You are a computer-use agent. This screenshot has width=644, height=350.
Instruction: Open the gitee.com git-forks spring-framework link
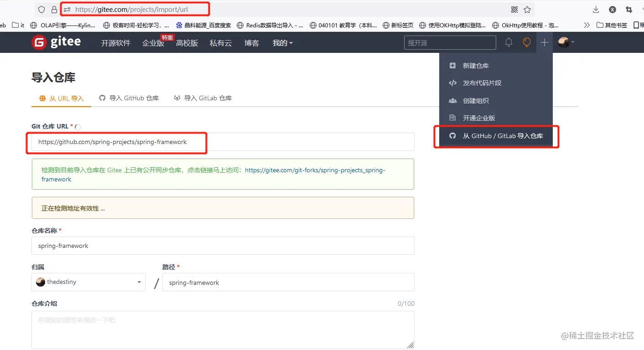(213, 175)
